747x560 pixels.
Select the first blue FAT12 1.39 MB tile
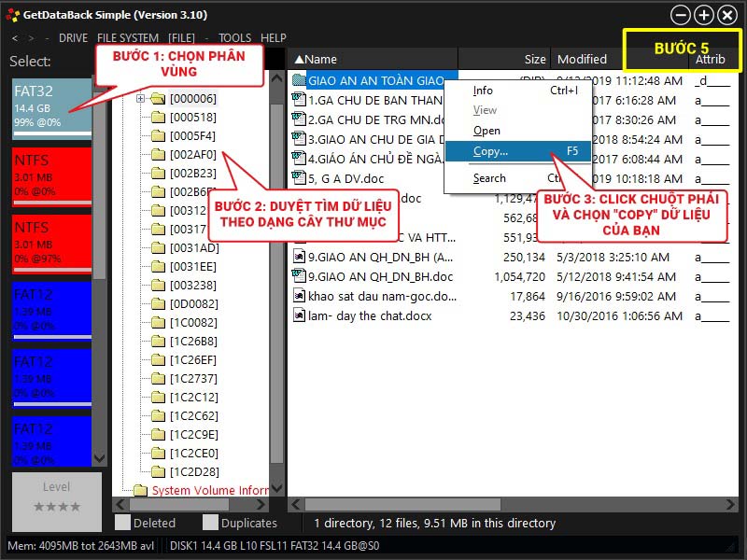[x=52, y=312]
